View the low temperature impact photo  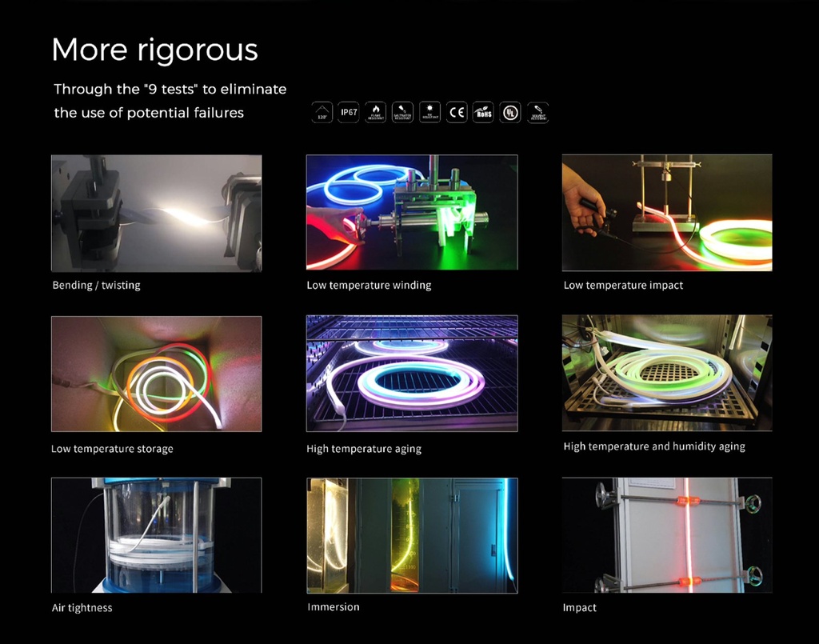667,213
